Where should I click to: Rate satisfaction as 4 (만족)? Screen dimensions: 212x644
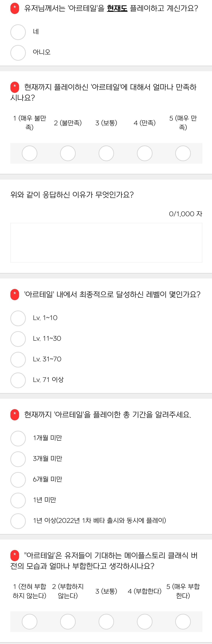pos(145,153)
